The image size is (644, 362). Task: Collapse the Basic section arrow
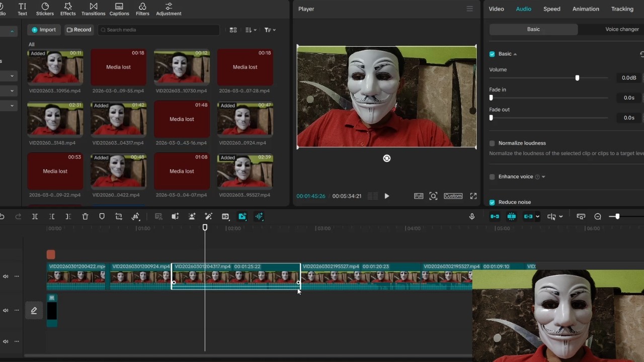pyautogui.click(x=515, y=54)
